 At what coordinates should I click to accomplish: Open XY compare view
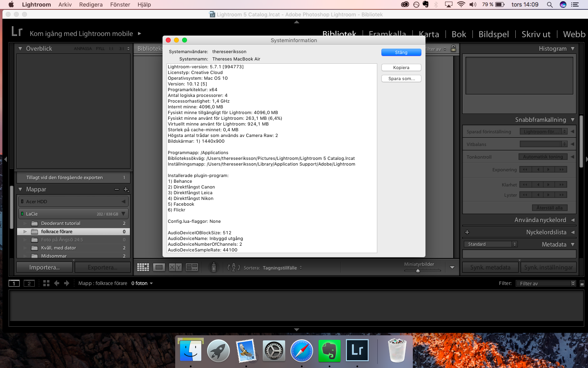pos(176,267)
